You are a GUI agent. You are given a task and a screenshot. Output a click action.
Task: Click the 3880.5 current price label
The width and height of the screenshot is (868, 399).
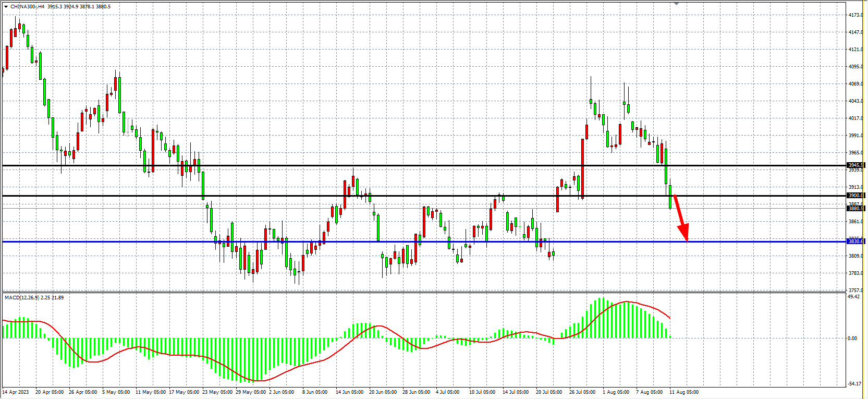[855, 209]
